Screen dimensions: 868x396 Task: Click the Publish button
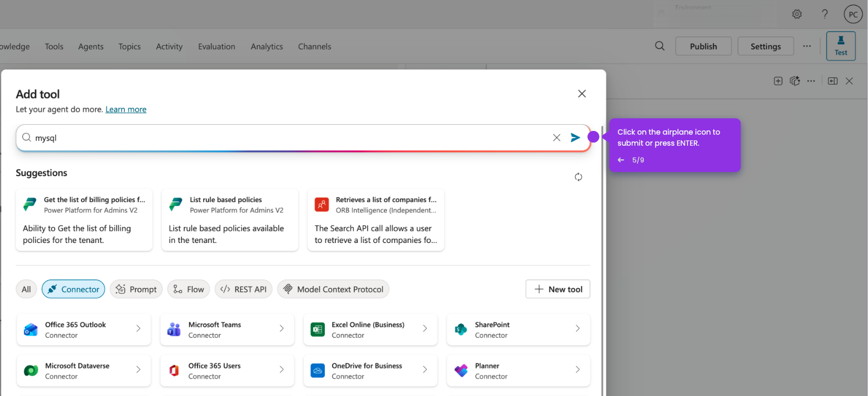[703, 46]
